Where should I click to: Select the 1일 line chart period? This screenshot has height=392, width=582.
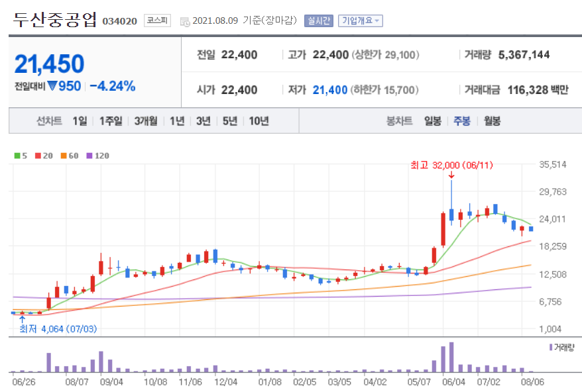point(80,121)
